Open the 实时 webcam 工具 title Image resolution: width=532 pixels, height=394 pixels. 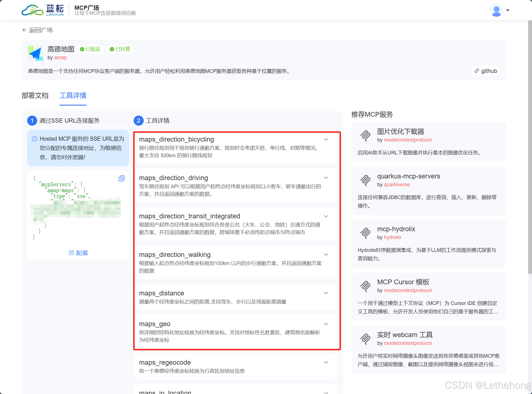(405, 335)
